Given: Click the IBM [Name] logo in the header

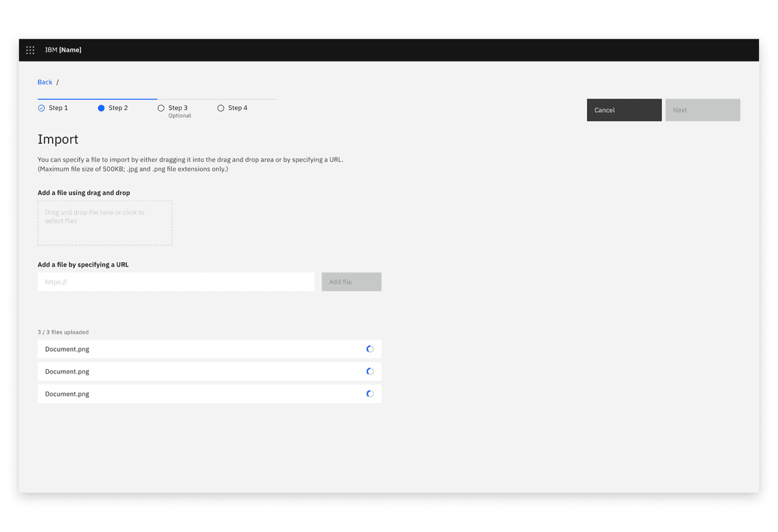Looking at the screenshot, I should 63,49.
